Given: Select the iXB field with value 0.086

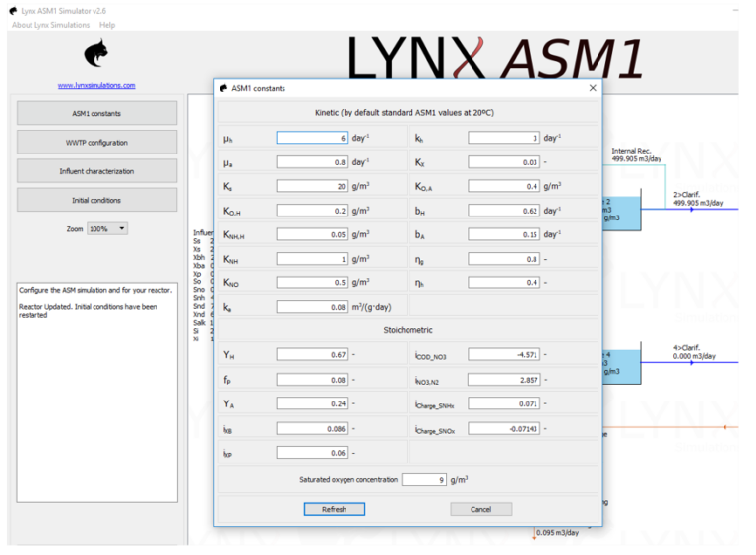Looking at the screenshot, I should [x=312, y=428].
